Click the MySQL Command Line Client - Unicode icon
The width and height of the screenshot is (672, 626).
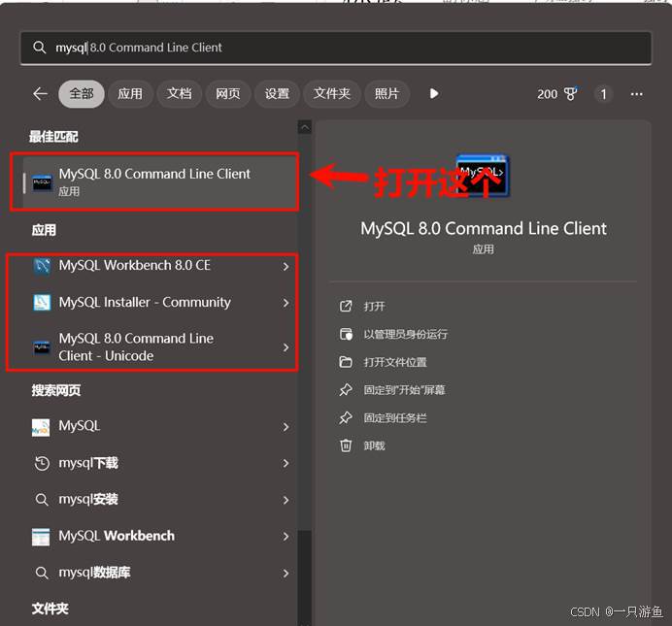click(x=42, y=347)
